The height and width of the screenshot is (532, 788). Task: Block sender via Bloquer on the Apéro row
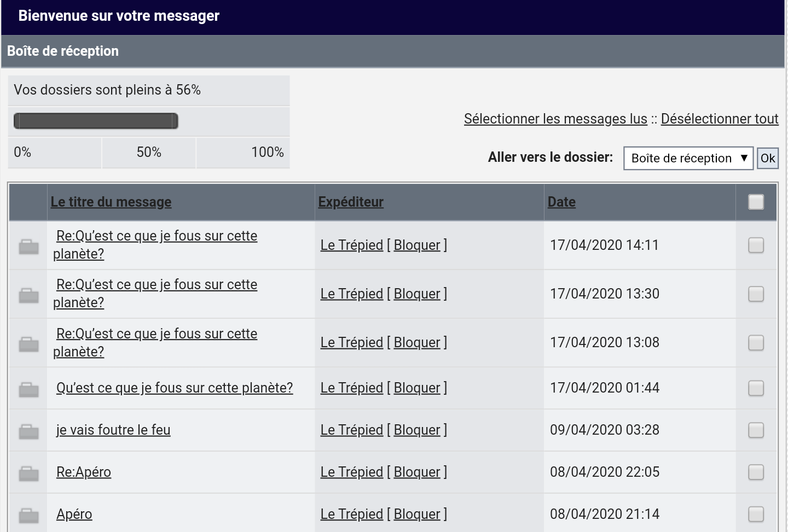pos(417,514)
